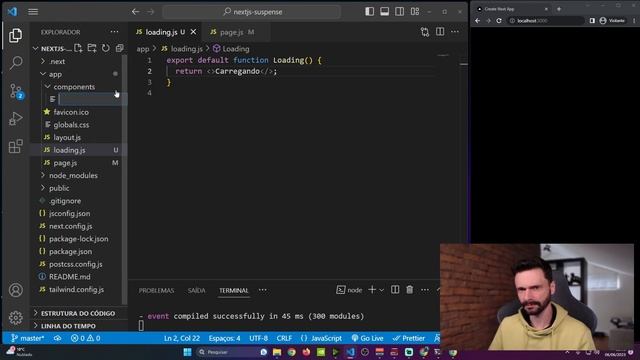Open globals.css in the explorer
This screenshot has height=360, width=640.
71,125
